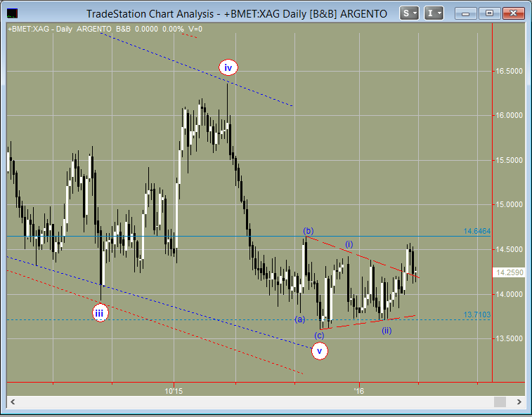
Task: Close the TradeStation chart window
Action: pyautogui.click(x=513, y=13)
